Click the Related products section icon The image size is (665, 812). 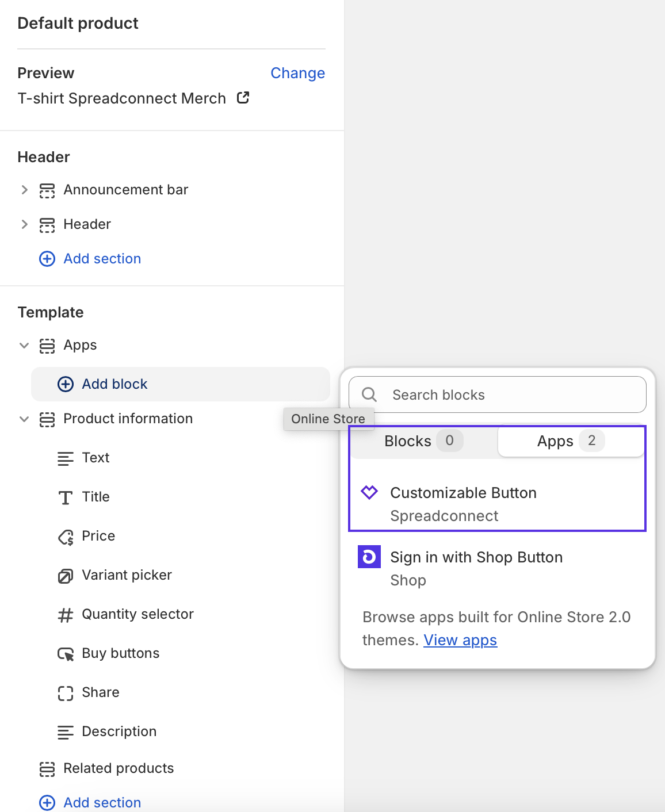[47, 769]
